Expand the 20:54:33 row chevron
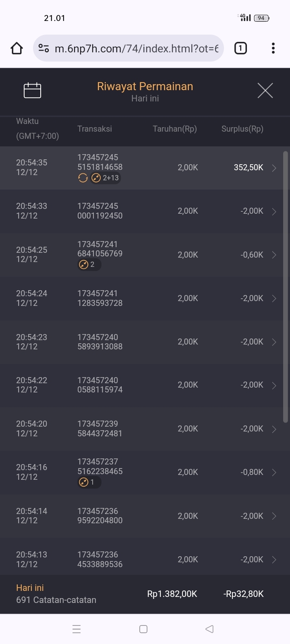This screenshot has height=644, width=290. 274,211
